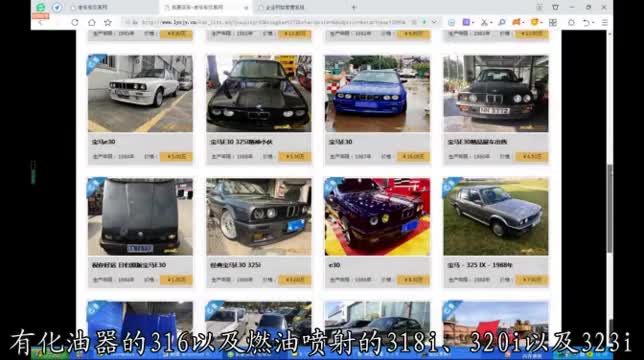This screenshot has height=360, width=644.
Task: Open the browser hamburger main menu
Action: pos(605,23)
